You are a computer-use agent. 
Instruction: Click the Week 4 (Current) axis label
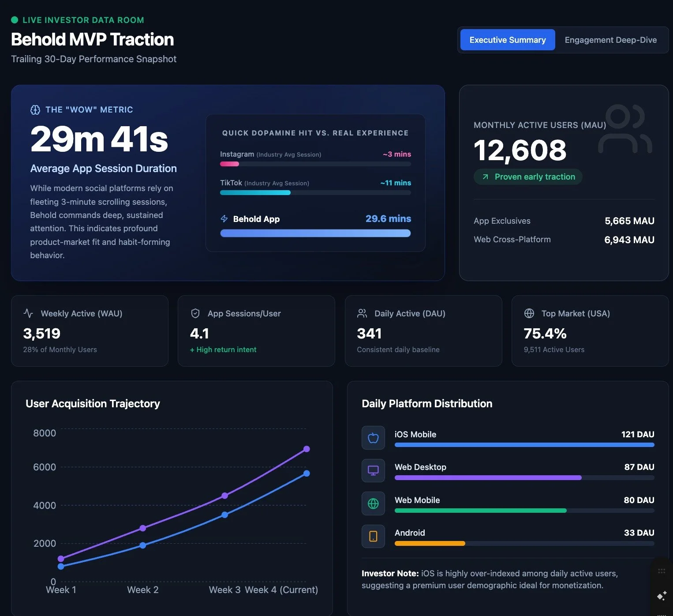click(x=281, y=590)
